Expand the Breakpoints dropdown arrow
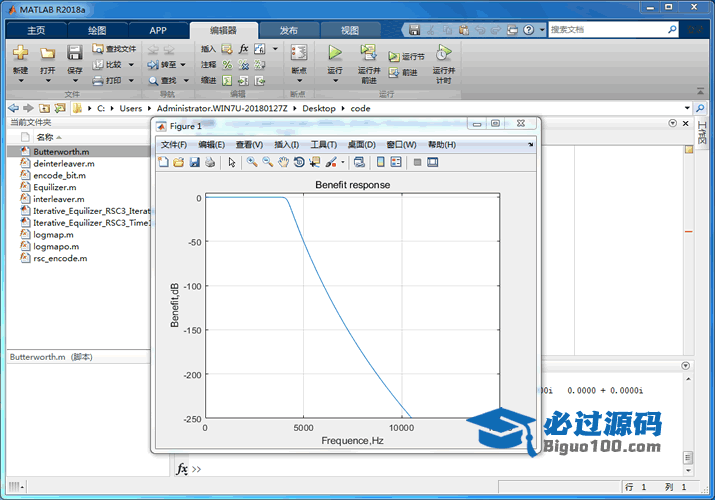The height and width of the screenshot is (500, 715). 300,81
